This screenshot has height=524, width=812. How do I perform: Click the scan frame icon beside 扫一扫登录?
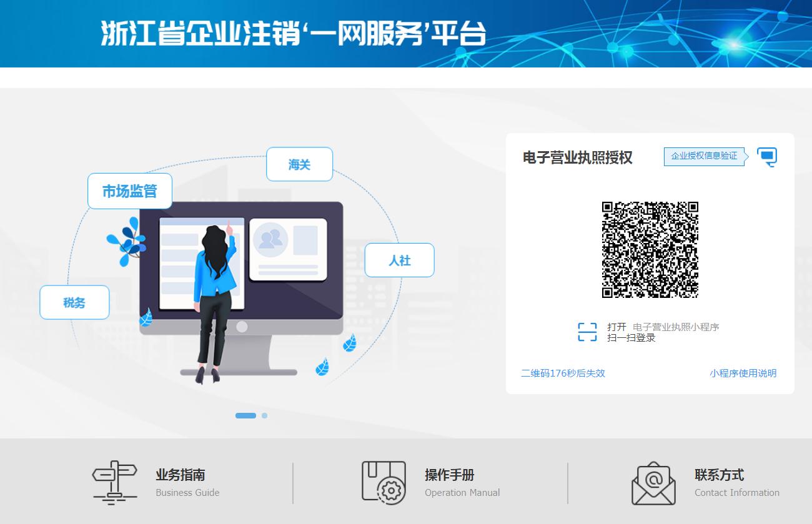[x=587, y=332]
